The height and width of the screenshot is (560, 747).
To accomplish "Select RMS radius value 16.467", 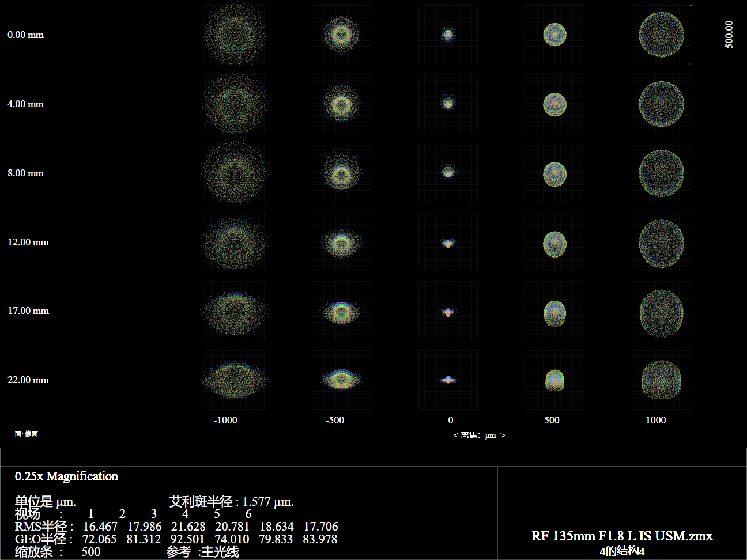I will tap(100, 527).
